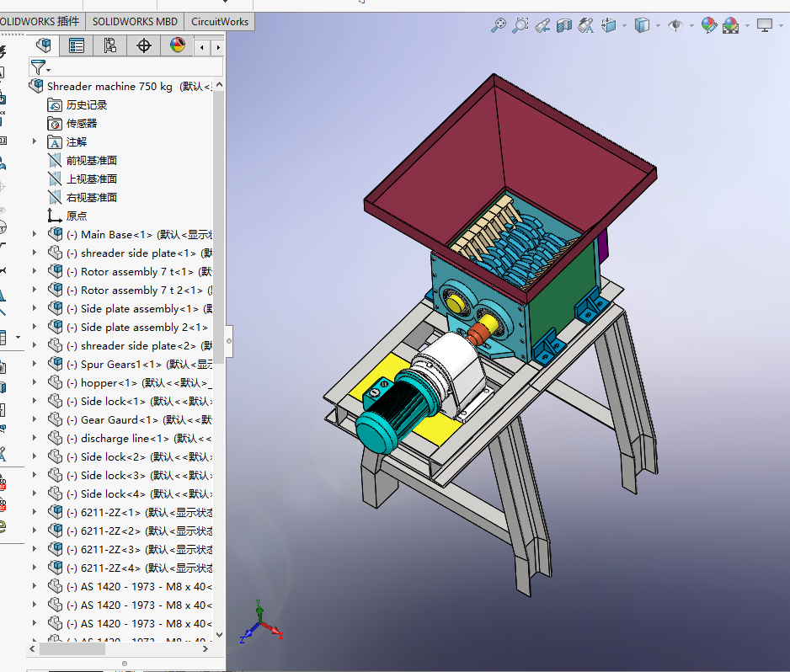Open the Hide/Show Items dropdown arrow
This screenshot has height=672, width=790.
[691, 25]
